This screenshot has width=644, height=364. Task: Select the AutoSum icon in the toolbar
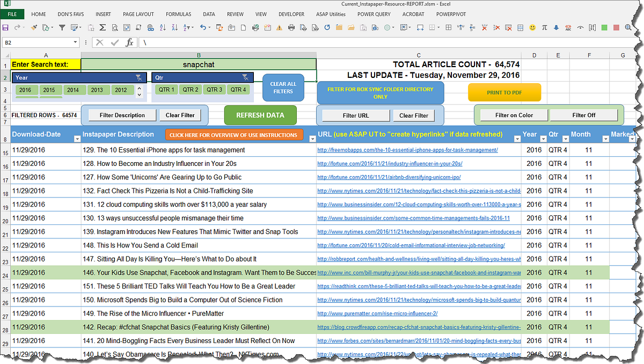coord(103,27)
